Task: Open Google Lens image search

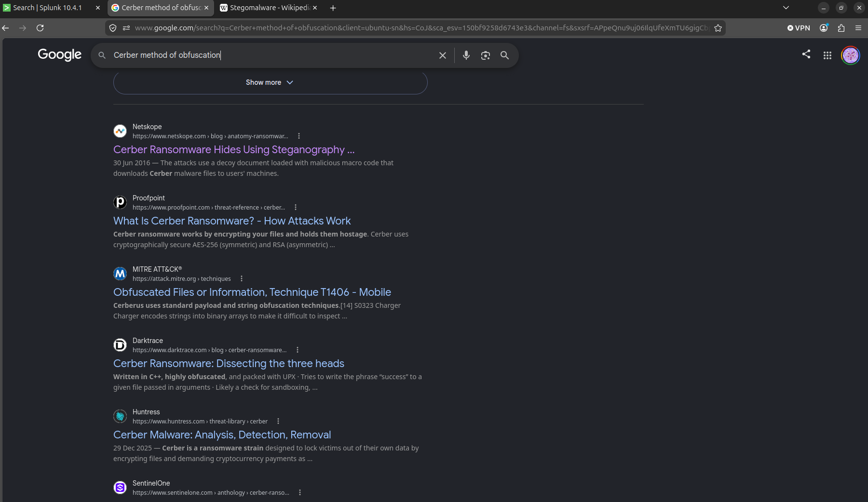Action: pos(485,55)
